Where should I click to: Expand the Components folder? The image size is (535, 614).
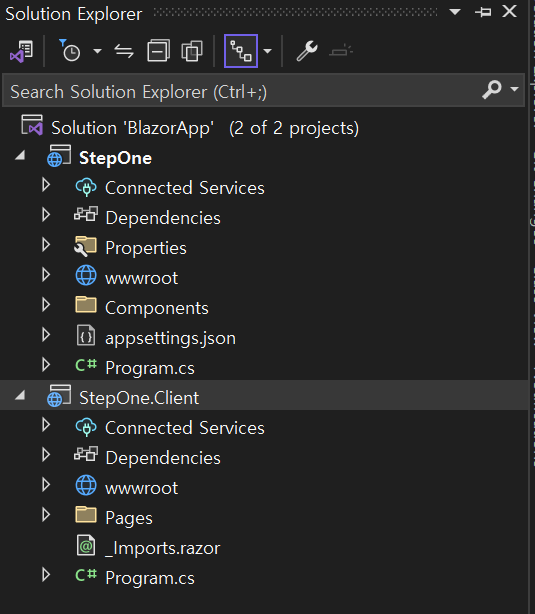tap(46, 305)
